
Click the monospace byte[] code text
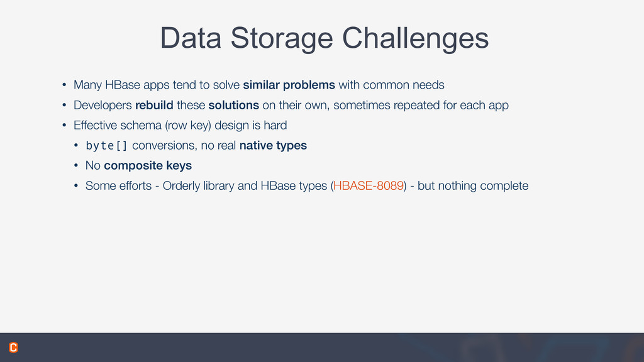(x=106, y=146)
